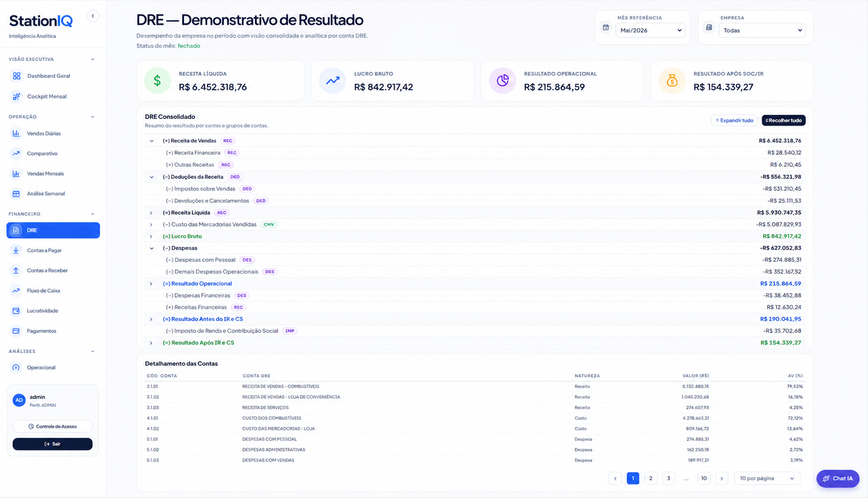Image resolution: width=868 pixels, height=498 pixels.
Task: Click the CUSTO DOS COMBUSTÍVEIS row
Action: click(475, 418)
